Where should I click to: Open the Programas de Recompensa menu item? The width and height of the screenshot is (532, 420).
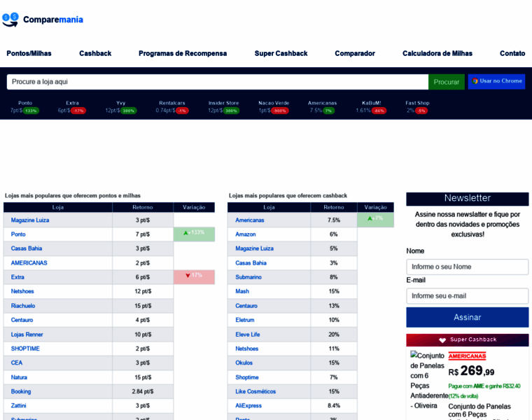coord(183,53)
